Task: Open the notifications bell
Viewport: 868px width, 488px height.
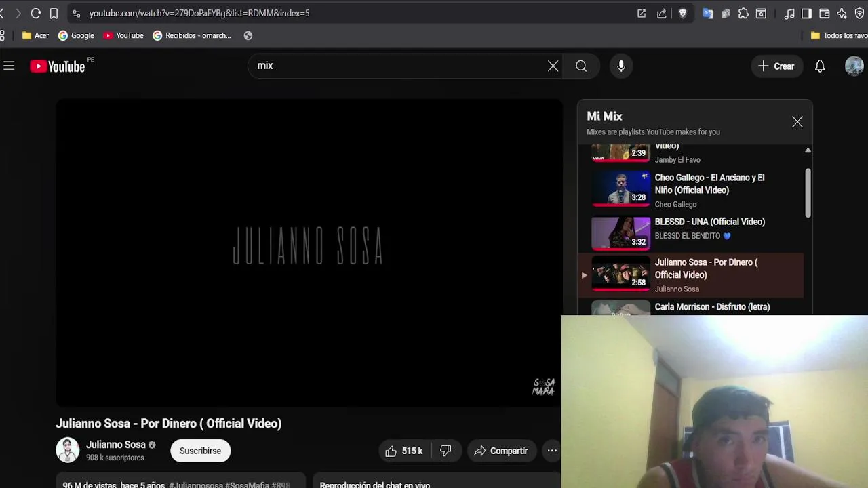Action: coord(820,66)
